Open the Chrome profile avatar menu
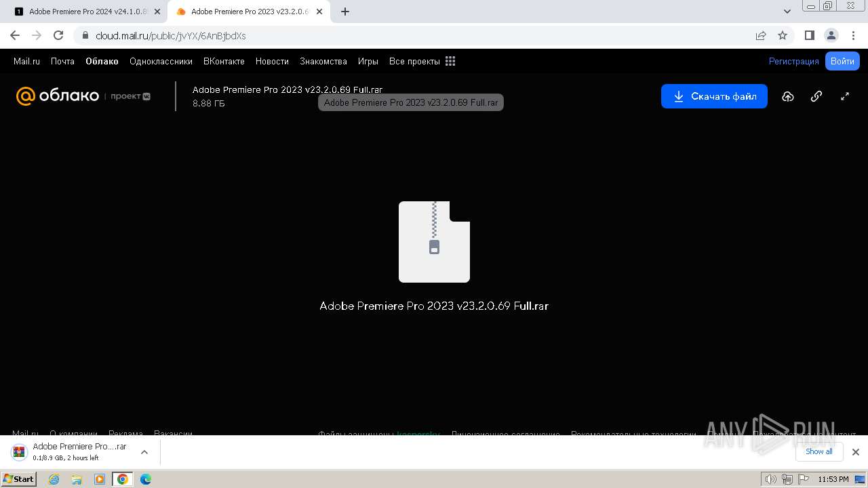Image resolution: width=868 pixels, height=488 pixels. 831,35
